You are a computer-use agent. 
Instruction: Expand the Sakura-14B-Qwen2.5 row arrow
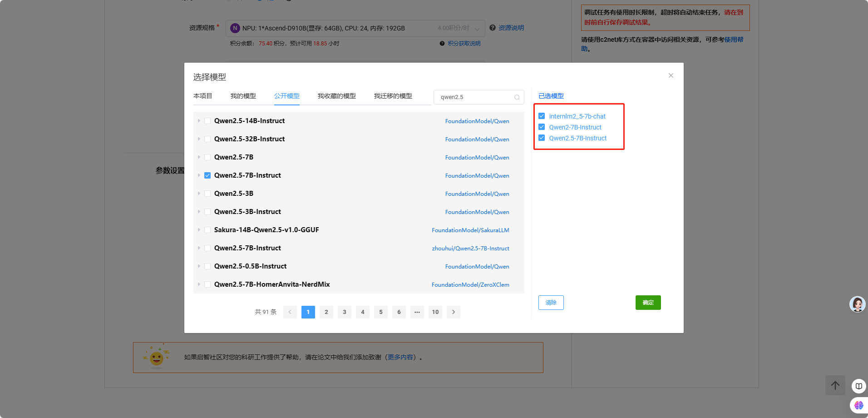tap(199, 230)
